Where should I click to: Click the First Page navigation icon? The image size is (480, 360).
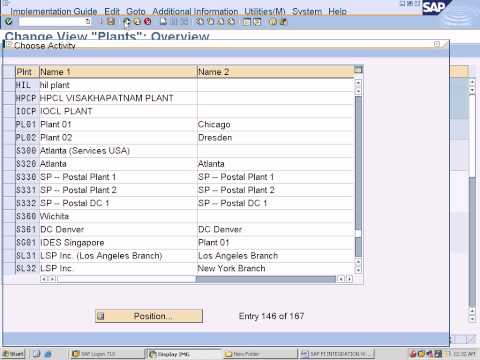click(x=200, y=22)
